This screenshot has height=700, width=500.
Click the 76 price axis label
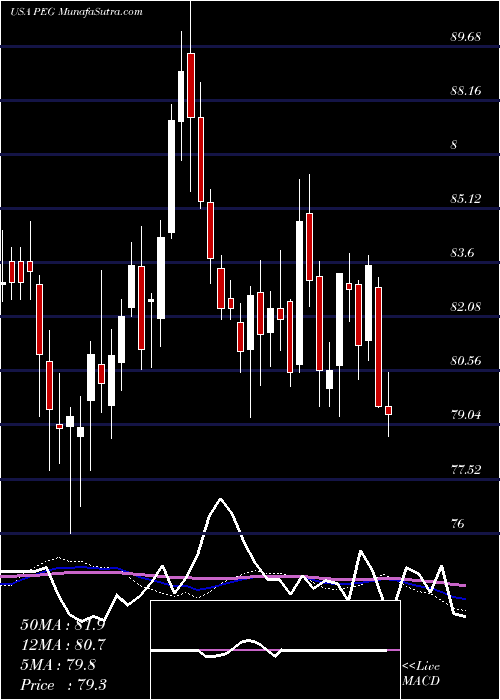tap(458, 523)
